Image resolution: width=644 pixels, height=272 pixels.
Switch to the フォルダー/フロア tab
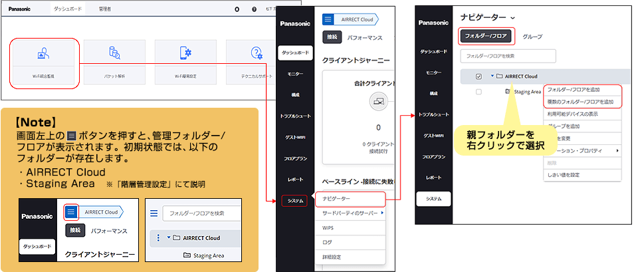click(486, 36)
